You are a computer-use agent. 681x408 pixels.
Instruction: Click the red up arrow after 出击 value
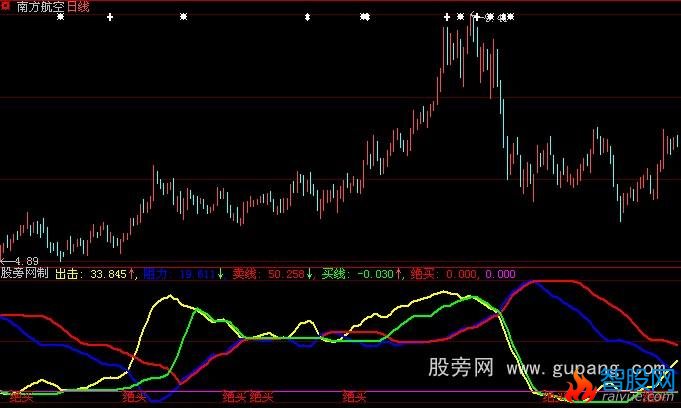point(132,272)
